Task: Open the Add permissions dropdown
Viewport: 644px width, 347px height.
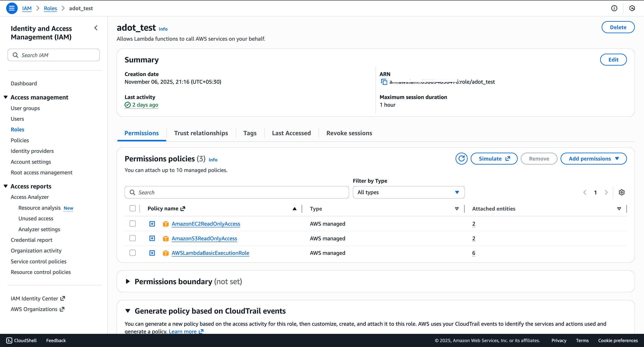Action: pyautogui.click(x=593, y=159)
